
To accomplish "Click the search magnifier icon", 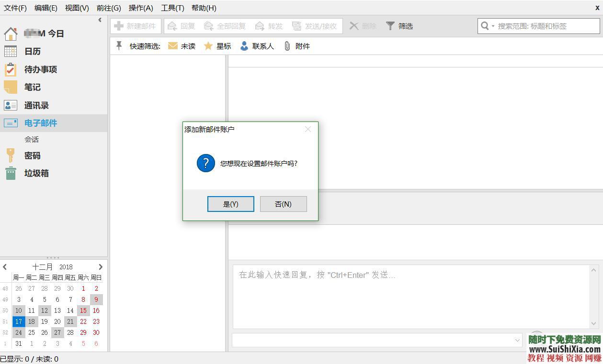I will coord(484,26).
